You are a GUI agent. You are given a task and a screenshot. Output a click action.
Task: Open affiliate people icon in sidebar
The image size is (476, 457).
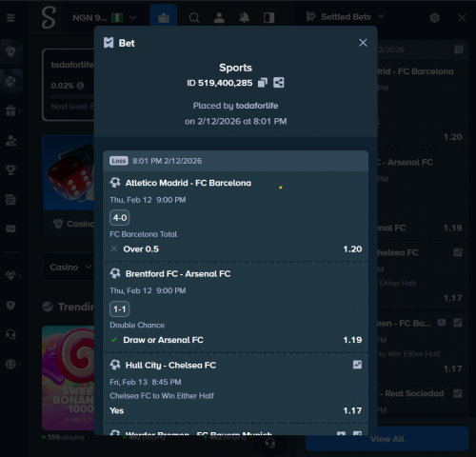[11, 141]
